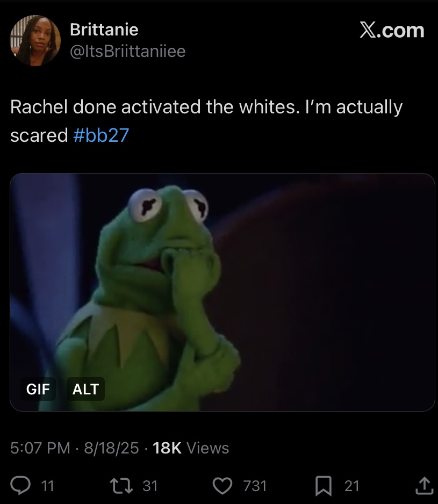Show the ALT description badge

[85, 389]
